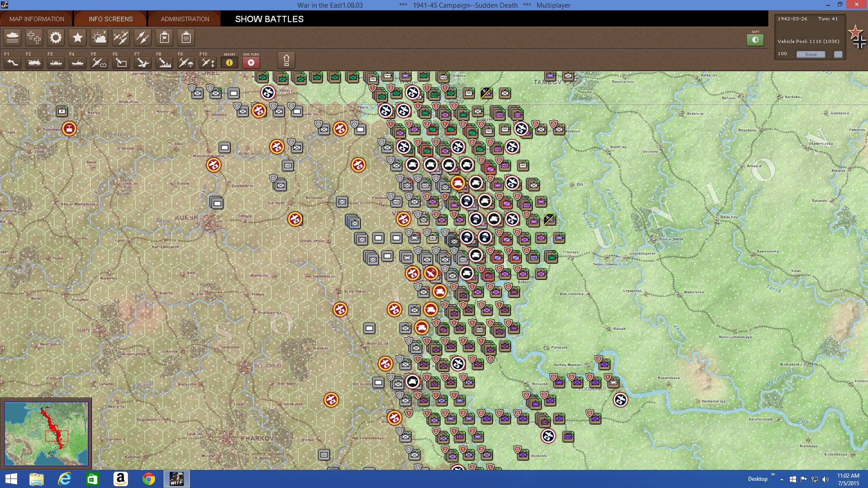Screen dimensions: 868x488
Task: Open Amazon app from the taskbar
Action: [x=120, y=479]
